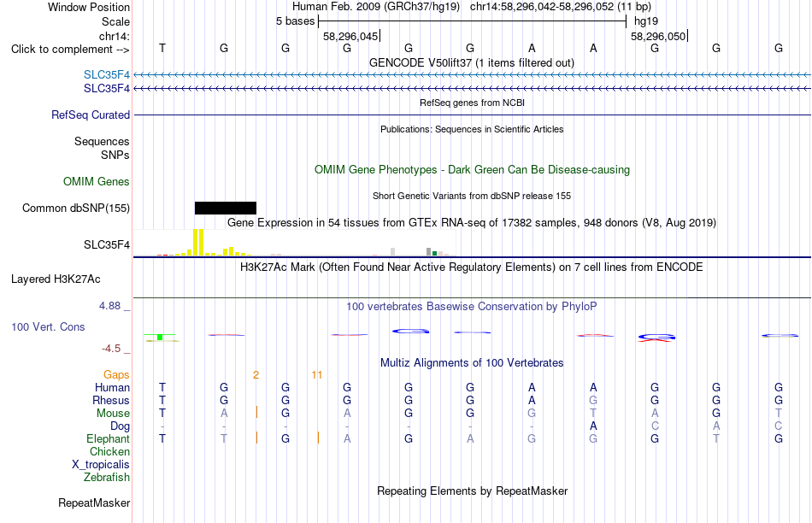This screenshot has height=523, width=812.
Task: Click the X_tropicalis species row label
Action: 101,465
